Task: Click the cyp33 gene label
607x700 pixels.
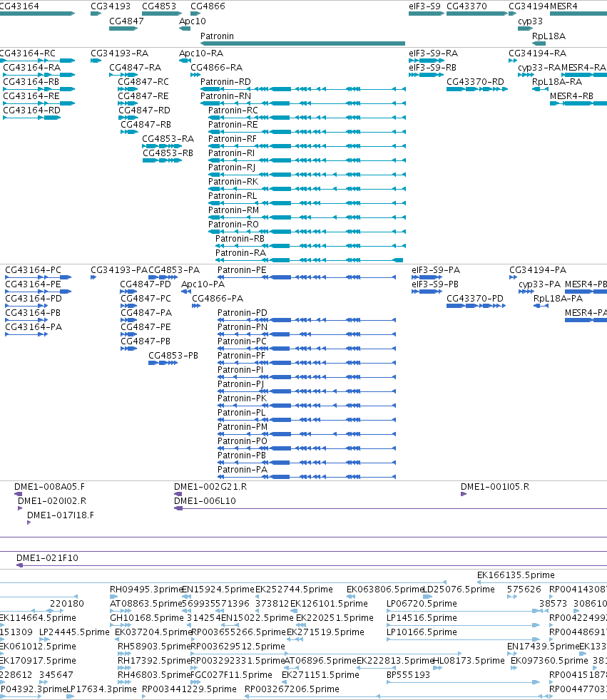Action: [x=530, y=21]
